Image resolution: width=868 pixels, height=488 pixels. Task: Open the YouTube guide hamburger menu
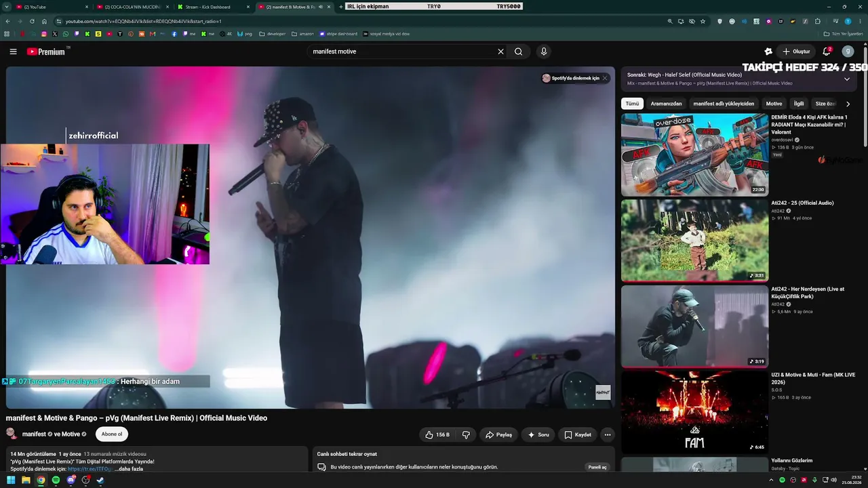point(13,52)
